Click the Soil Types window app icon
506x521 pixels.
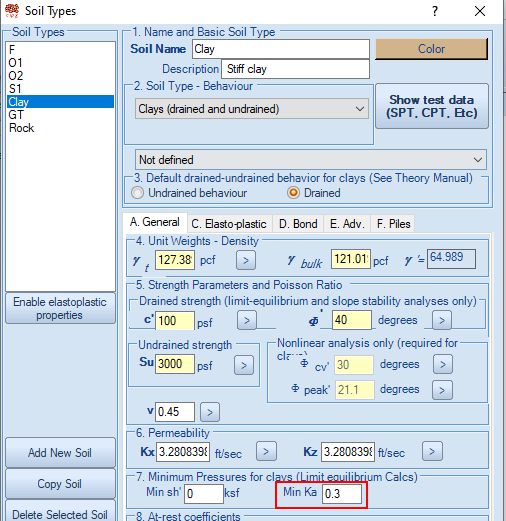(12, 11)
